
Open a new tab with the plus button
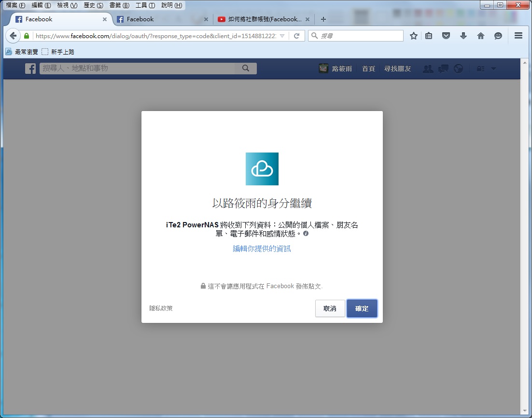(x=323, y=19)
